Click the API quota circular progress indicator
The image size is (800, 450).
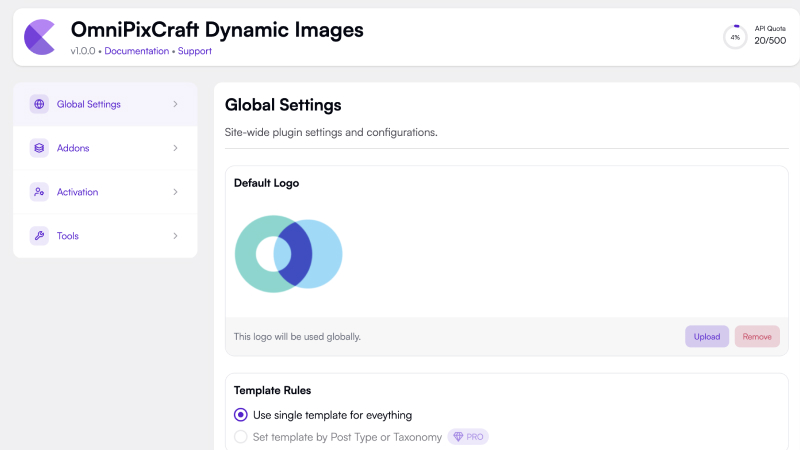pyautogui.click(x=735, y=37)
